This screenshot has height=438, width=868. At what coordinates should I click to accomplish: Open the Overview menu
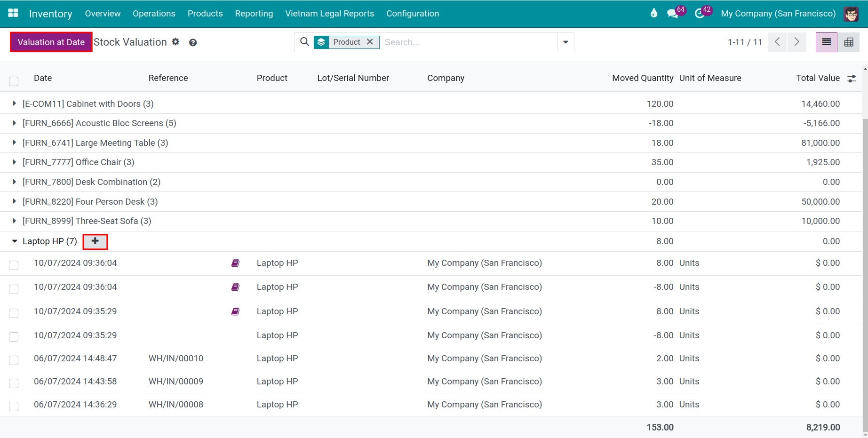[103, 14]
